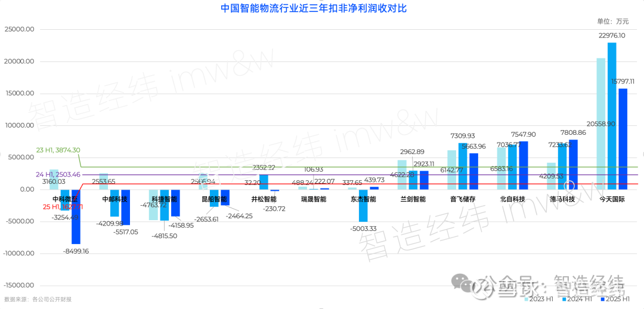Click the company label 北自科技
This screenshot has width=644, height=309.
pos(513,199)
